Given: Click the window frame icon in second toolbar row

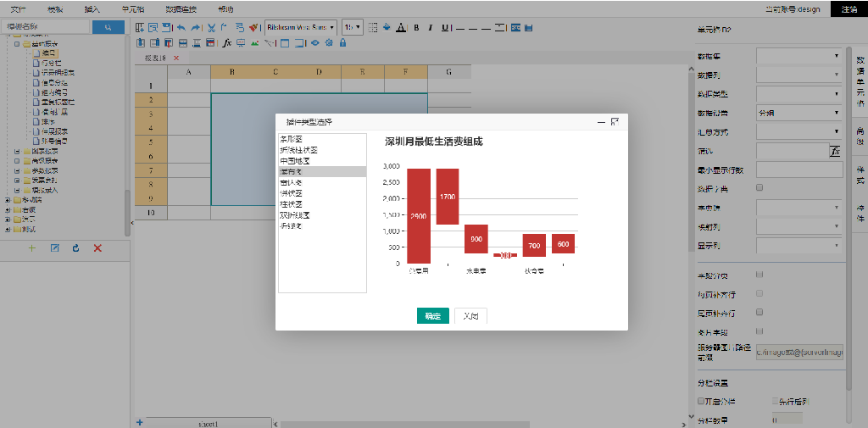Looking at the screenshot, I should [285, 42].
